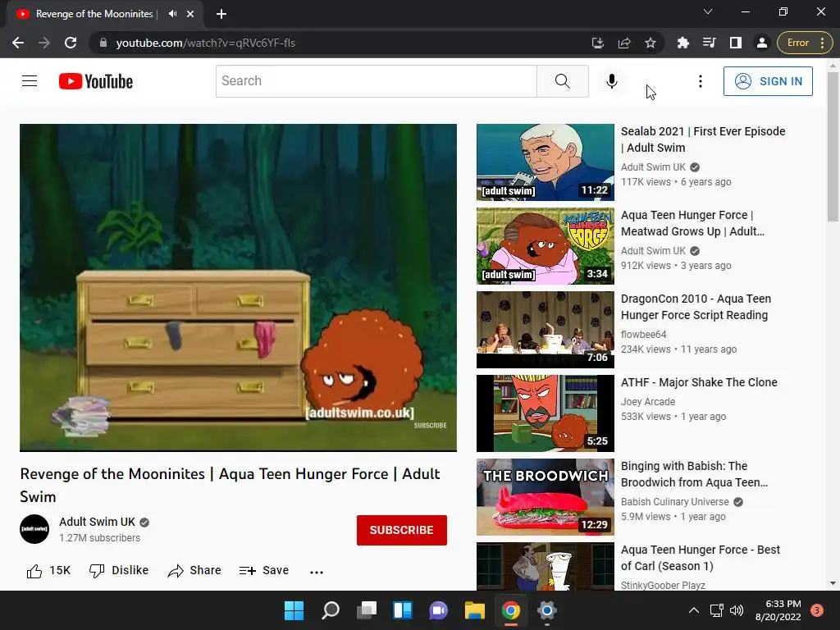Share this page icon in address bar
This screenshot has width=840, height=630.
624,43
